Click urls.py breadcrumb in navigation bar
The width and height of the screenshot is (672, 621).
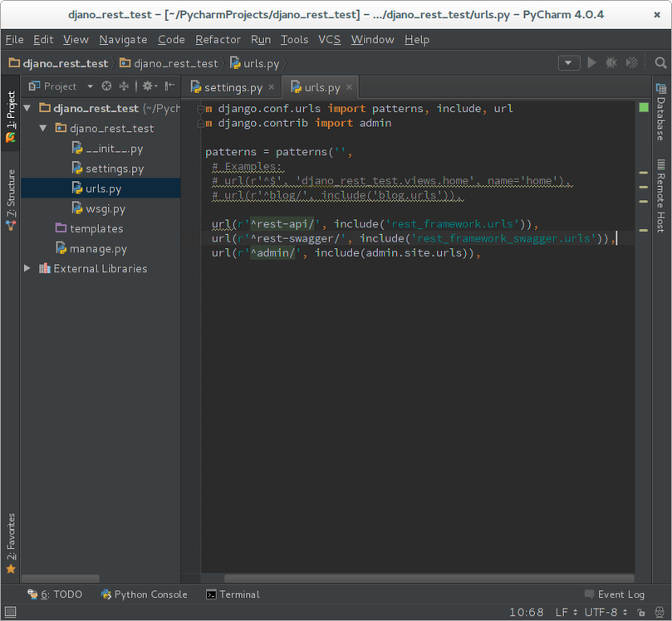tap(254, 63)
